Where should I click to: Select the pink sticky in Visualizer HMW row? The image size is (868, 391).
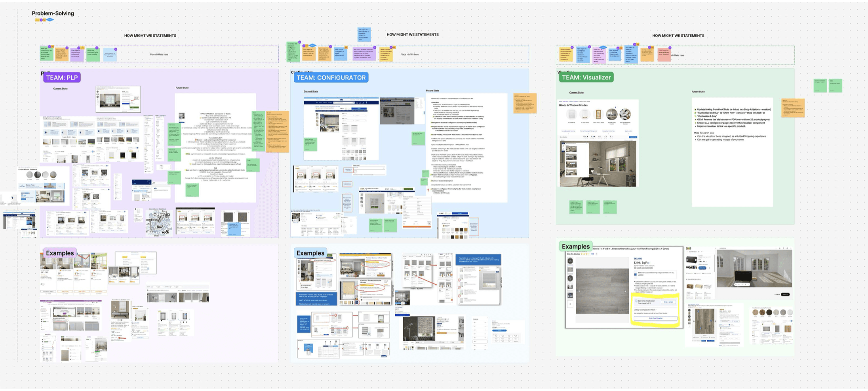664,55
